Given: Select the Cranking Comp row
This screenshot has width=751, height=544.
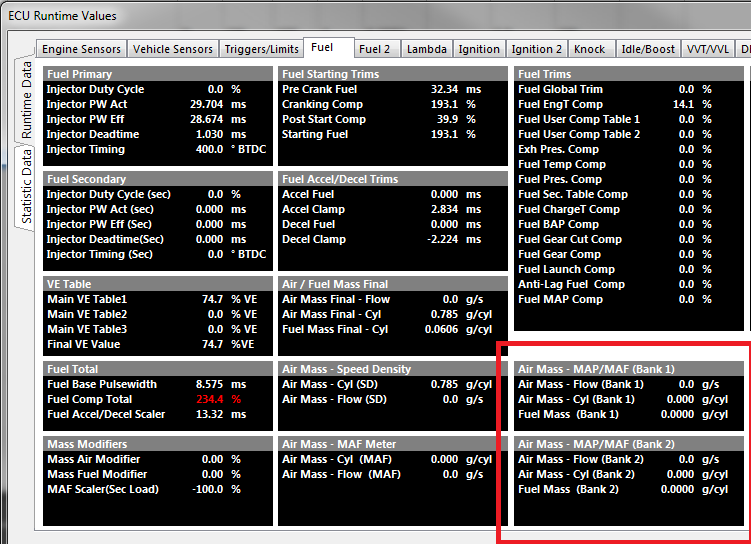Looking at the screenshot, I should tap(393, 104).
